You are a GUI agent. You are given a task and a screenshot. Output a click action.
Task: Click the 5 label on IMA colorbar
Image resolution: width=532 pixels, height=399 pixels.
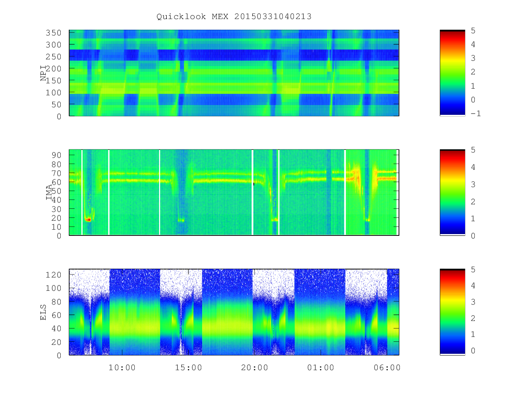pyautogui.click(x=473, y=150)
